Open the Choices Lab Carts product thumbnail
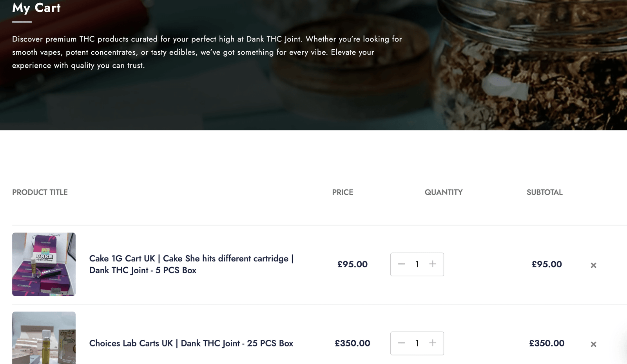 coord(44,338)
